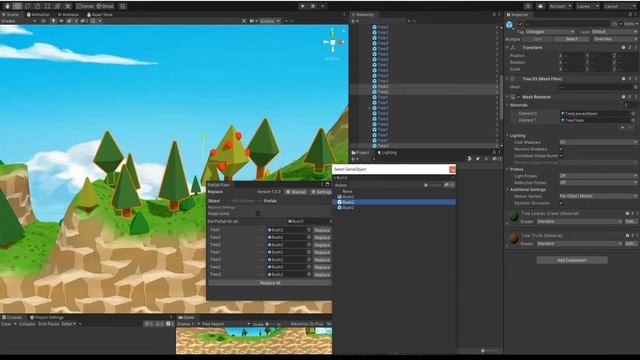Open the Motion Vectors dropdown
The width and height of the screenshot is (640, 360).
(598, 196)
